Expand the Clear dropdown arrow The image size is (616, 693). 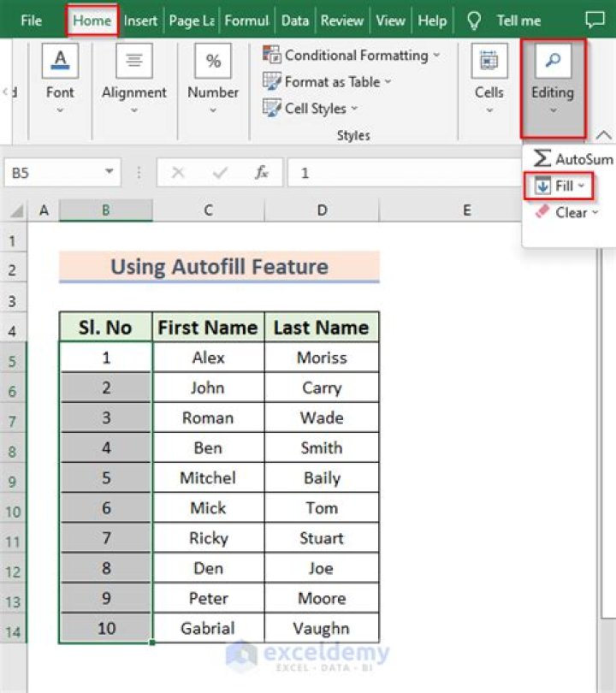point(595,212)
